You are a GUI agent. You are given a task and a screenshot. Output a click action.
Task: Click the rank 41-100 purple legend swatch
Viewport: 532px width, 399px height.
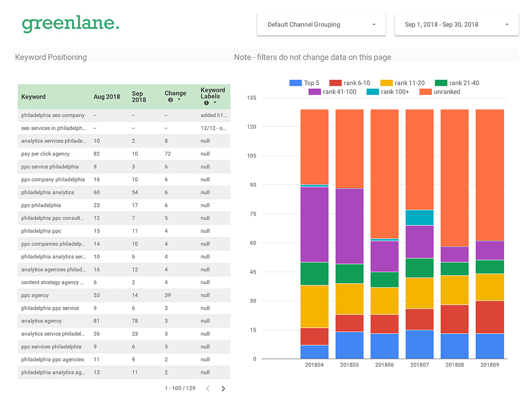click(x=314, y=92)
